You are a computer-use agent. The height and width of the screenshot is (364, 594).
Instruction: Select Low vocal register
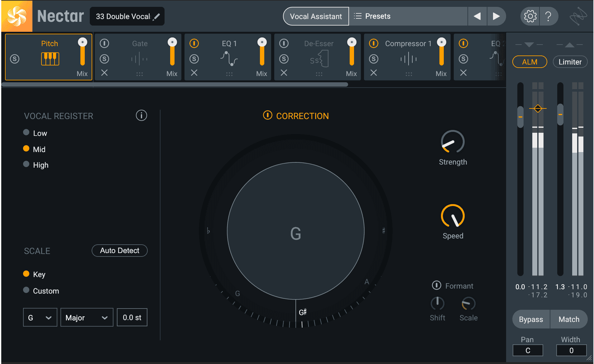coord(26,132)
